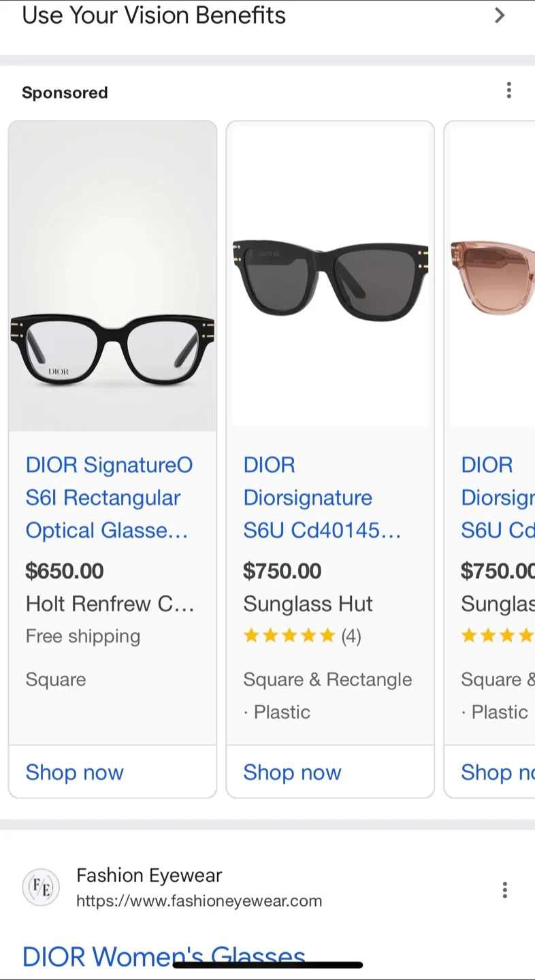Click the Fashion Eyewear site favicon
Viewport: 535px width, 980px height.
click(41, 887)
